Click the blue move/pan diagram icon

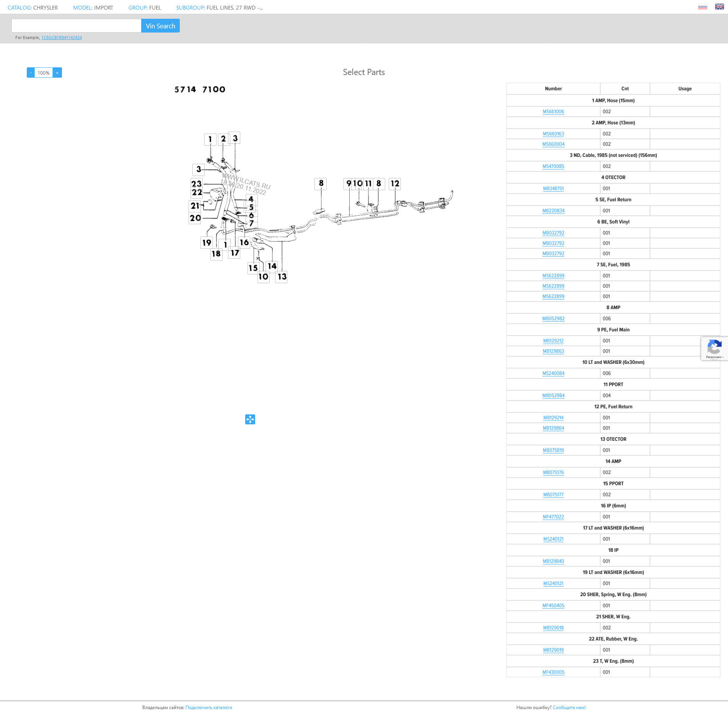point(250,419)
